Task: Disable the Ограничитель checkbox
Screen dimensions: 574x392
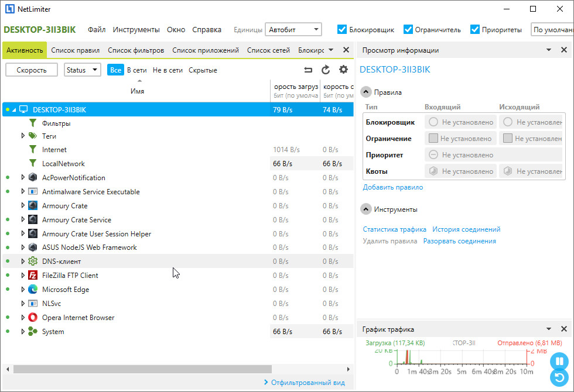Action: coord(409,30)
